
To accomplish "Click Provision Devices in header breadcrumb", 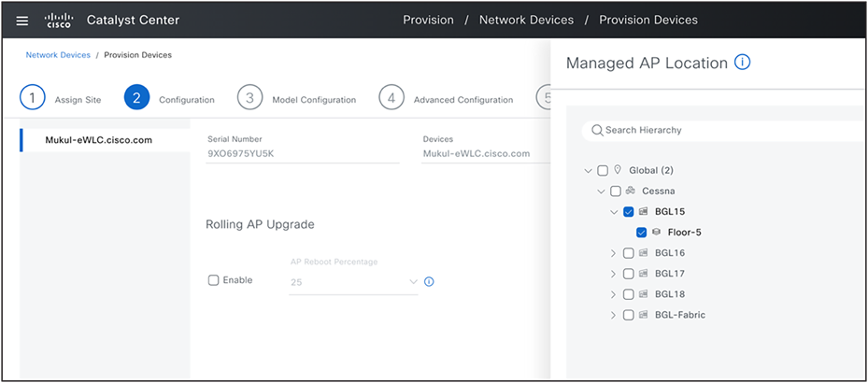I will pyautogui.click(x=648, y=20).
